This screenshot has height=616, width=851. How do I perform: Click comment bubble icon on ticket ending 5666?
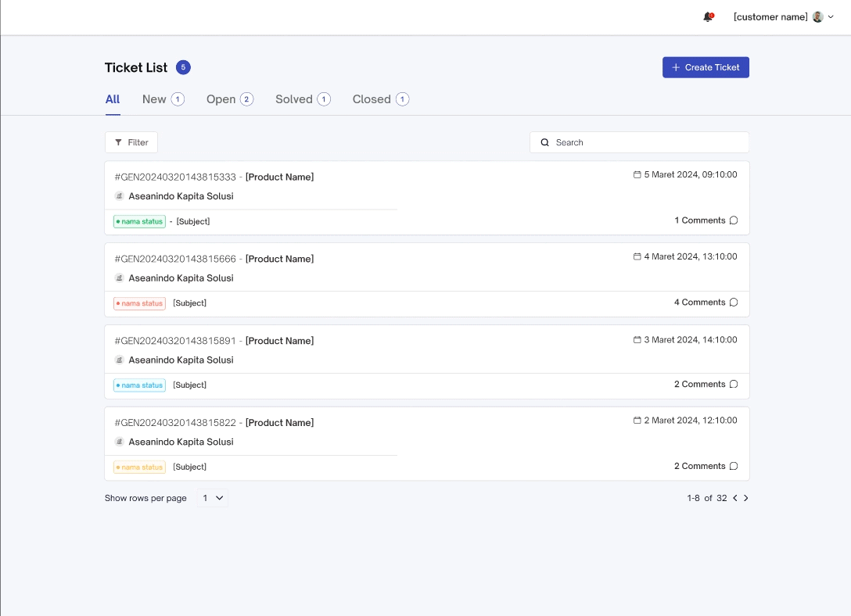[734, 303]
